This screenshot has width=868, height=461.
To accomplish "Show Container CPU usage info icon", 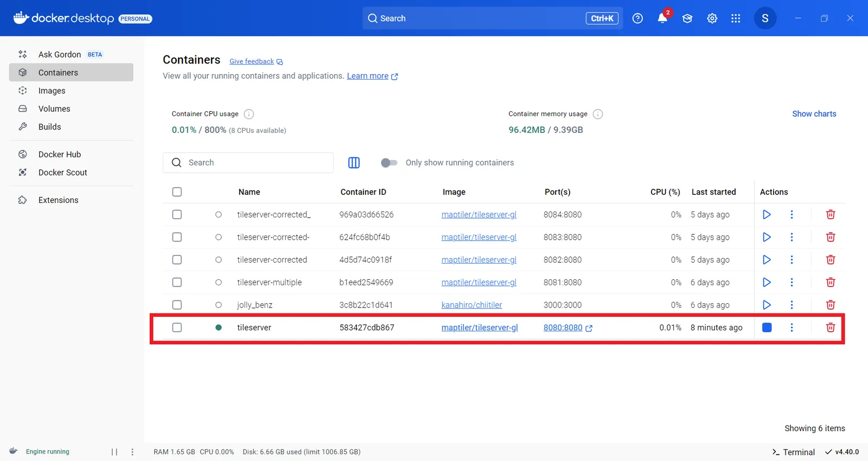I will click(248, 114).
